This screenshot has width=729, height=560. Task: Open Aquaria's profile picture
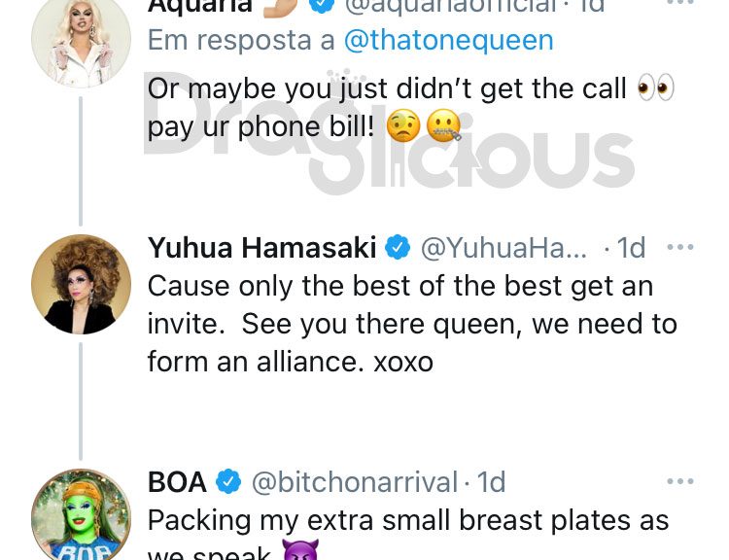coord(81,38)
